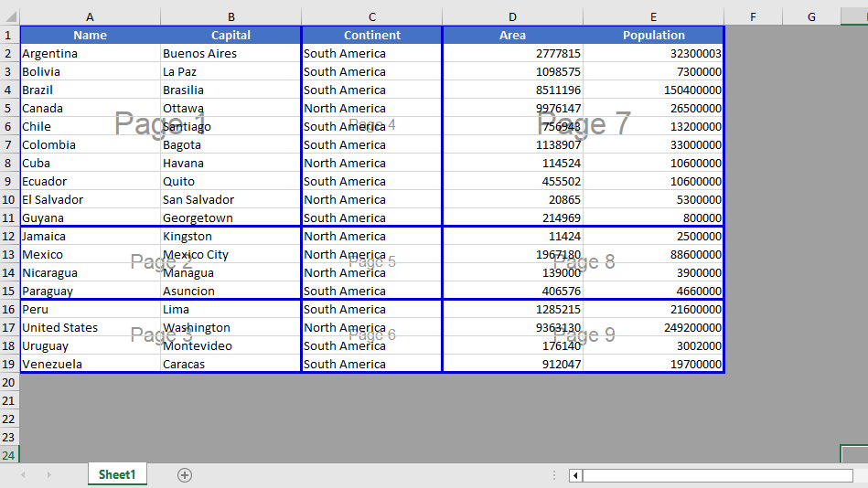Image resolution: width=868 pixels, height=488 pixels.
Task: Select the Mexico City cell
Action: 230,255
